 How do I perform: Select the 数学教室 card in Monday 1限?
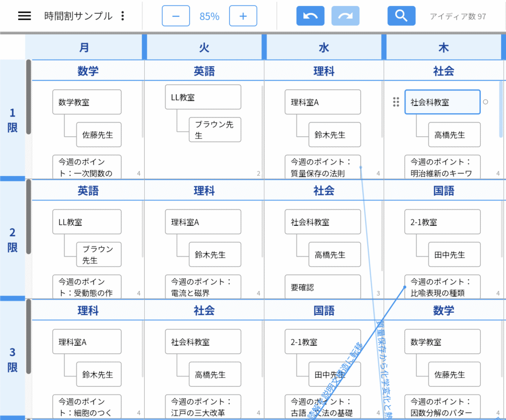(87, 102)
